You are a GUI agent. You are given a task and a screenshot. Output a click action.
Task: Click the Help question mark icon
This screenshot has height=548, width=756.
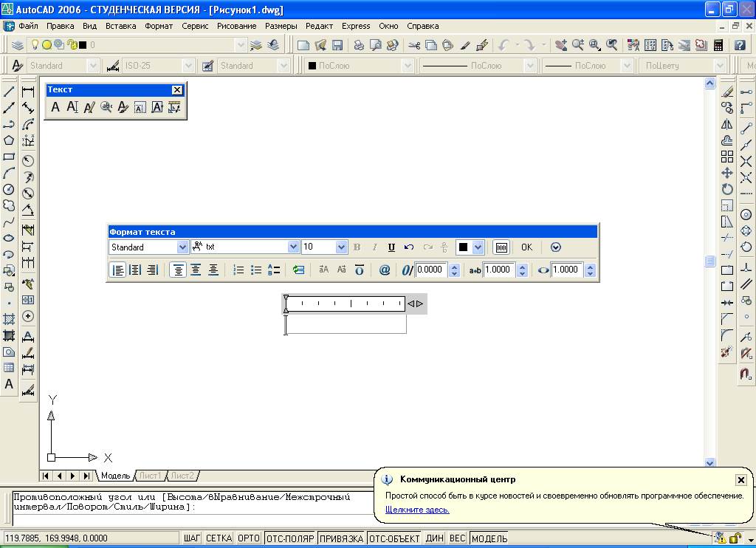[x=740, y=45]
